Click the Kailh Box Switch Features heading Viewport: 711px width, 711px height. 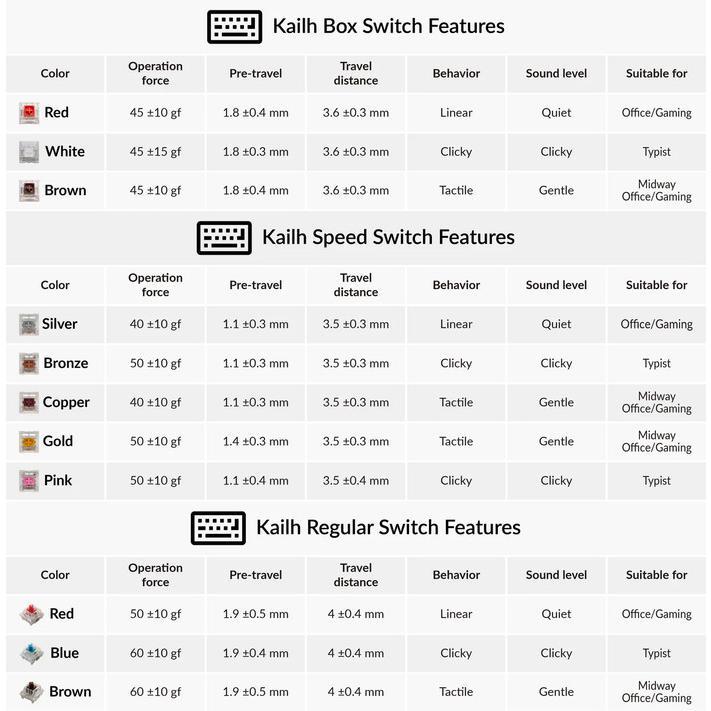click(x=388, y=26)
